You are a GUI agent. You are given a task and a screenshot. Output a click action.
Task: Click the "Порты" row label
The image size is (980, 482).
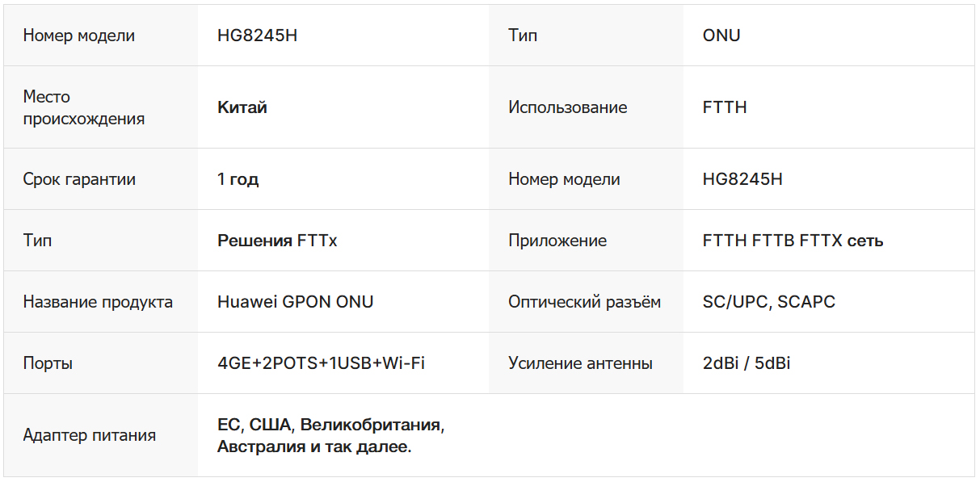48,363
